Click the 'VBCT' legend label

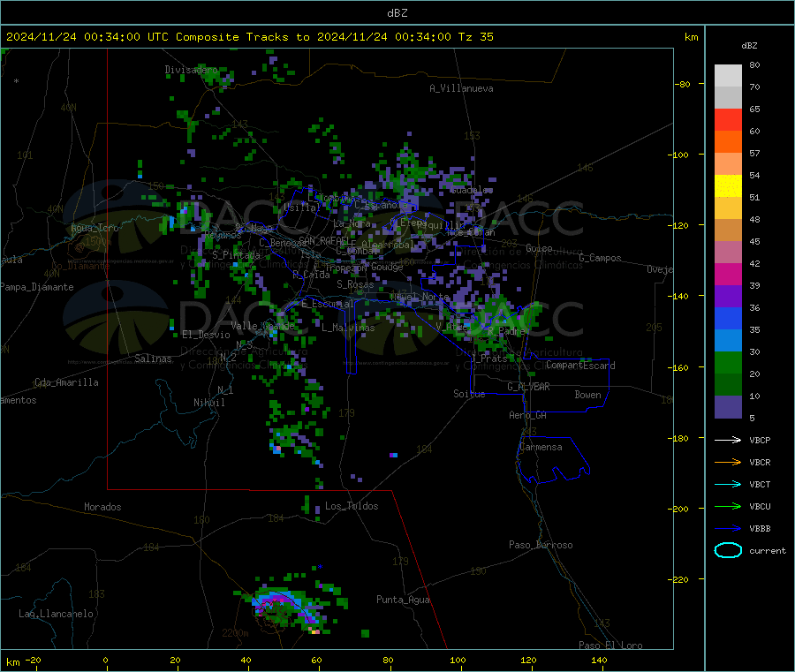tap(760, 484)
